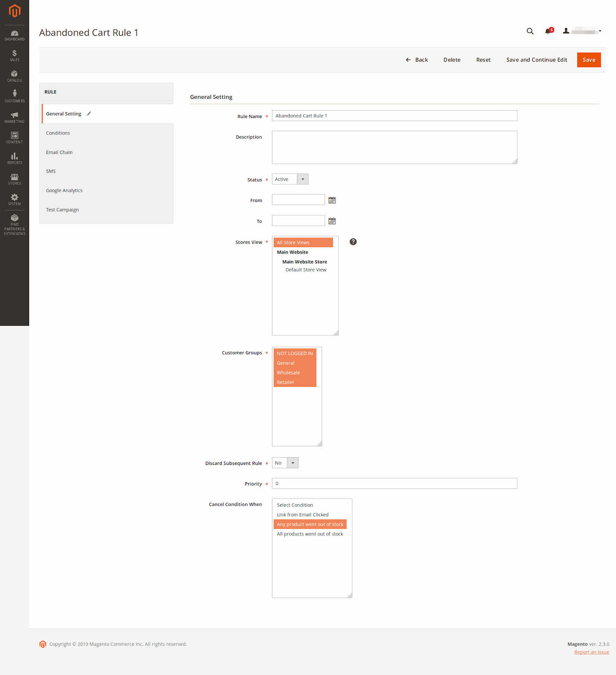Select the General Setting tab

tap(108, 114)
